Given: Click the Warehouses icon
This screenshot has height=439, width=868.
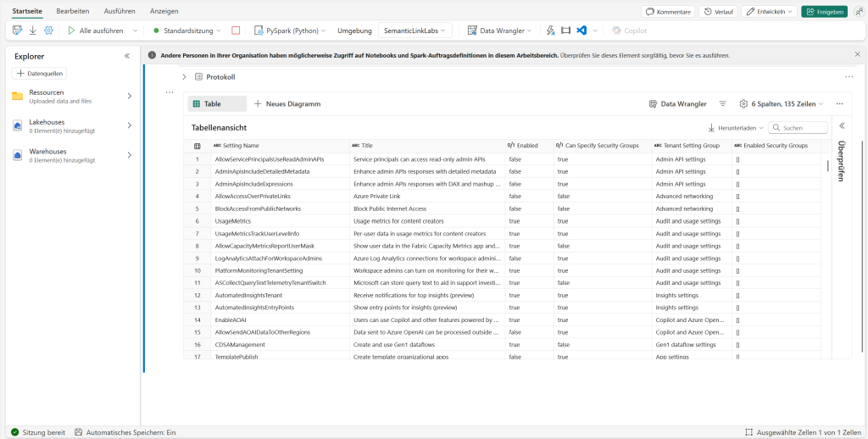Looking at the screenshot, I should click(18, 156).
